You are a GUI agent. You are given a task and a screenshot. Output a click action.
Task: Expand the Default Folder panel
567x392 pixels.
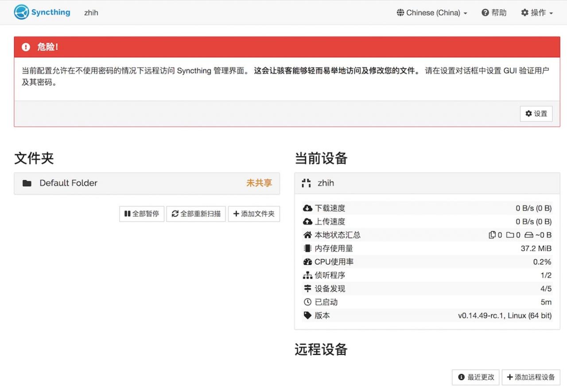tap(147, 183)
